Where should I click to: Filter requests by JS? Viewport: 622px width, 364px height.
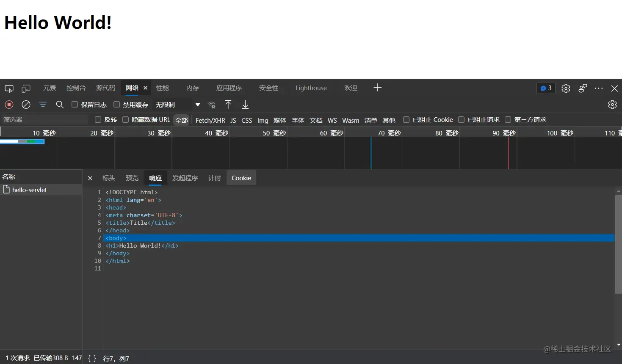tap(233, 120)
